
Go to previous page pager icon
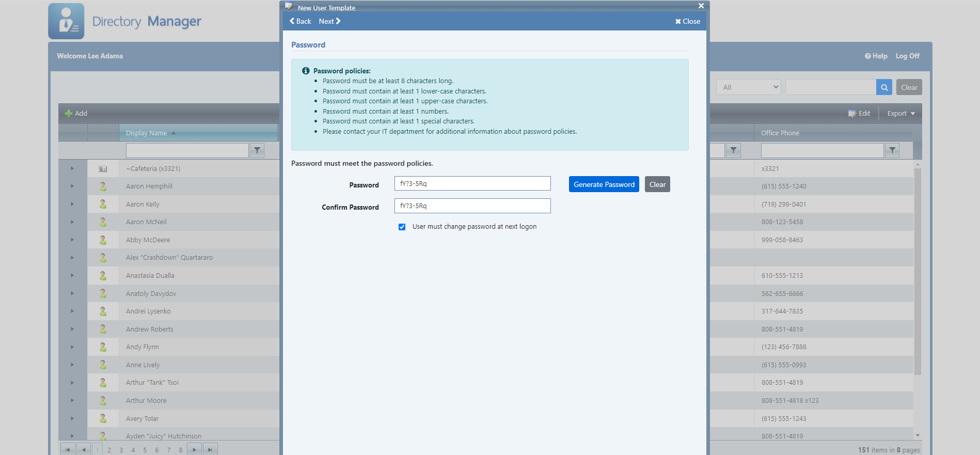84,449
